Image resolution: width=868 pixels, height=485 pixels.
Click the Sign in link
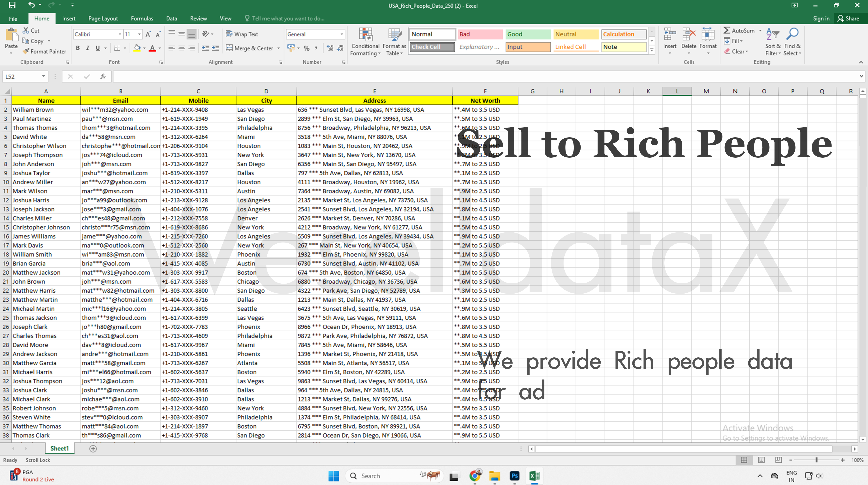coord(821,19)
